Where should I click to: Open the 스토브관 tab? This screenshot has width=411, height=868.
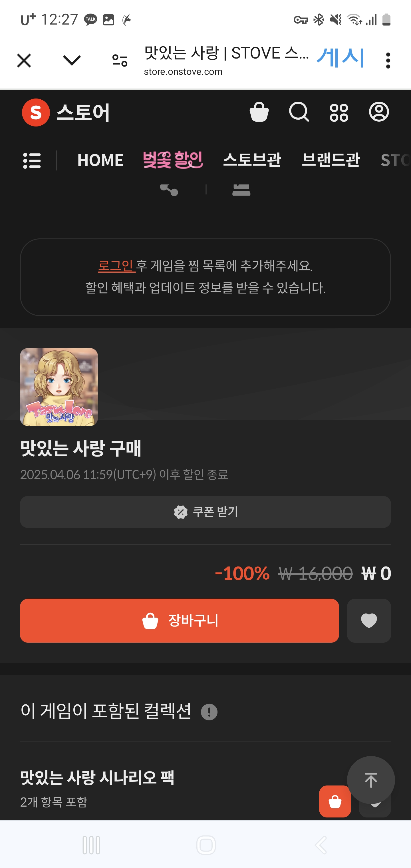tap(252, 160)
